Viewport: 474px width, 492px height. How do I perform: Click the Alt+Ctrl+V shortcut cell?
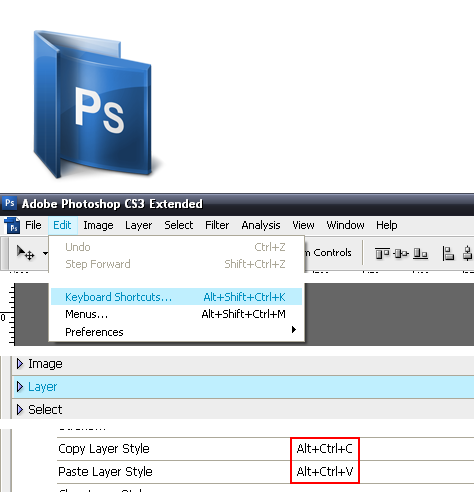click(x=325, y=472)
